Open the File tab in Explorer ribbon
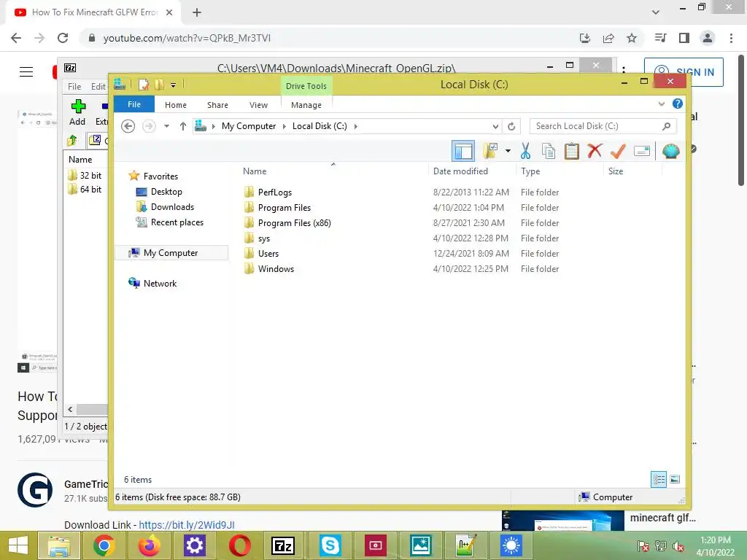The image size is (747, 560). [134, 104]
